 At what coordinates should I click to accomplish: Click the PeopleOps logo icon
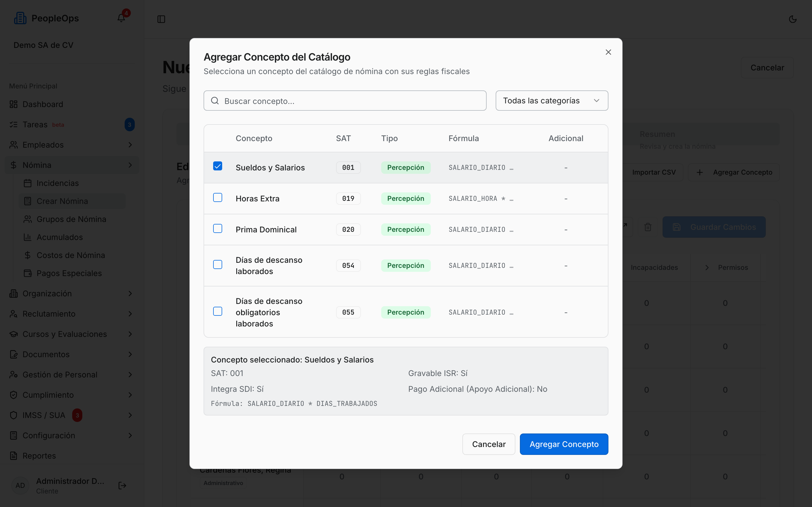point(20,18)
